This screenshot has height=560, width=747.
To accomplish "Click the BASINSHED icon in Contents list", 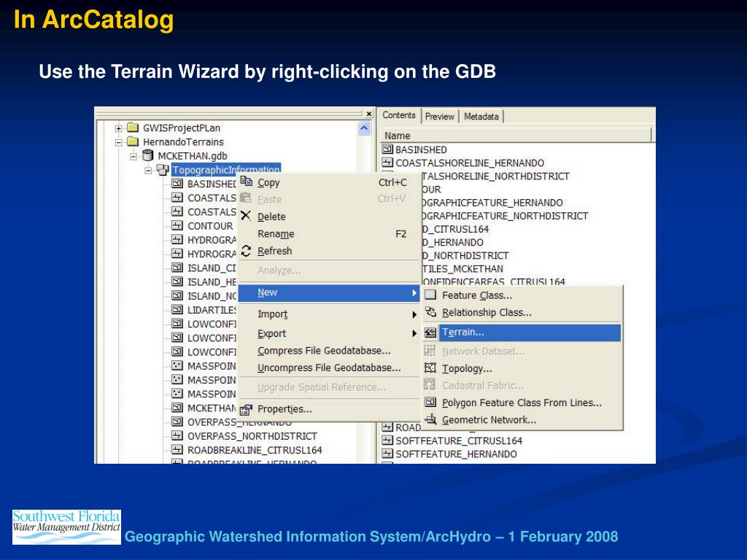I will click(x=387, y=149).
